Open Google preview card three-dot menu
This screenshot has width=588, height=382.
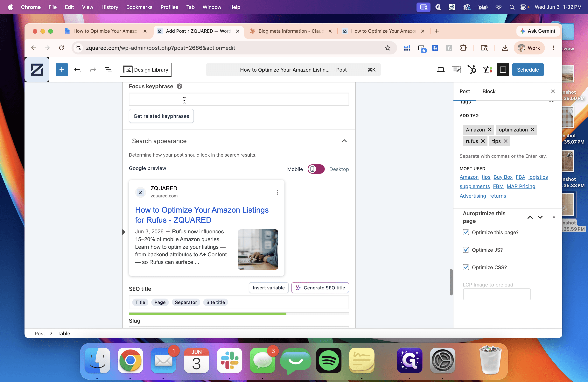277,192
